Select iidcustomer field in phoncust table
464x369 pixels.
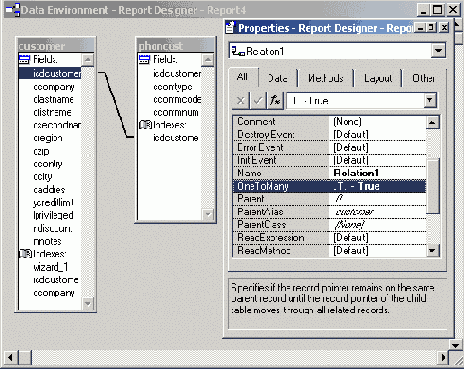point(177,73)
